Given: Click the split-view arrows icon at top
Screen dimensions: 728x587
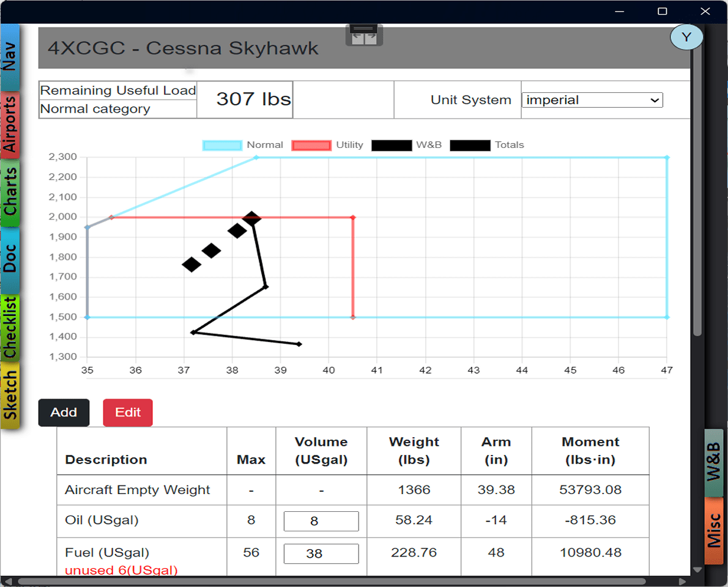Looking at the screenshot, I should tap(364, 35).
